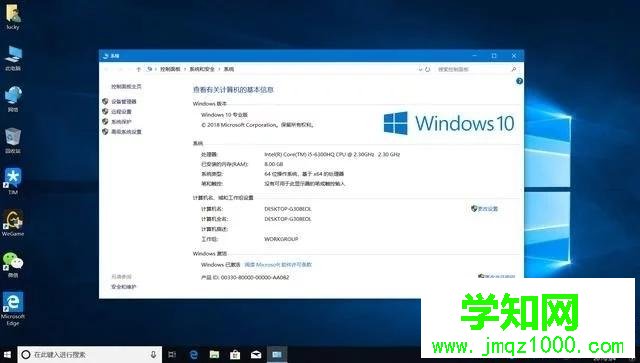The height and width of the screenshot is (363, 640).
Task: Close the System window
Action: (514, 56)
